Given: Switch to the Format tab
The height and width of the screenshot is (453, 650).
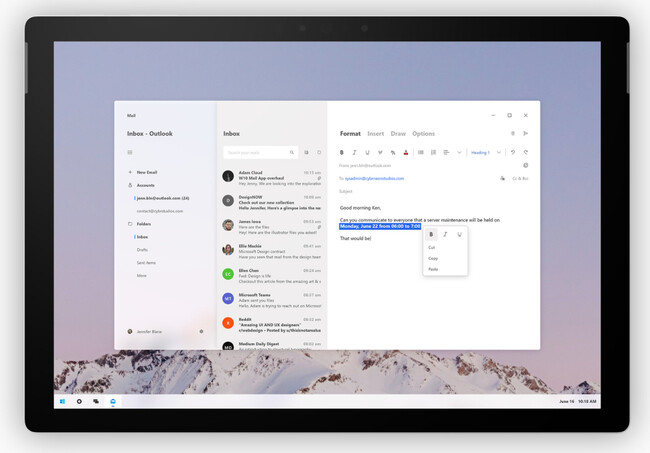Looking at the screenshot, I should [350, 133].
